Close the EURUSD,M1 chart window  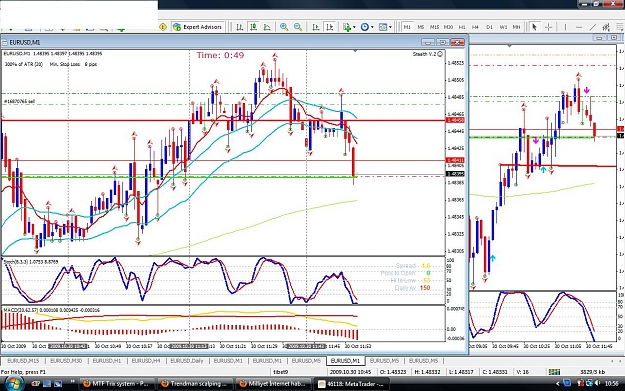pos(457,42)
